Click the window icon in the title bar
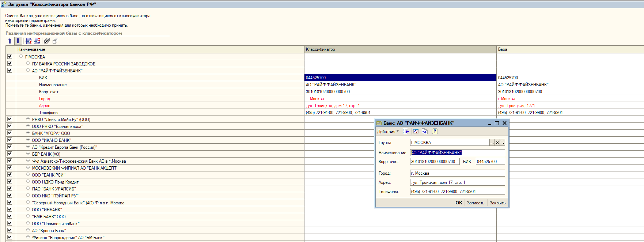Image resolution: width=644 pixels, height=242 pixels. click(x=4, y=4)
